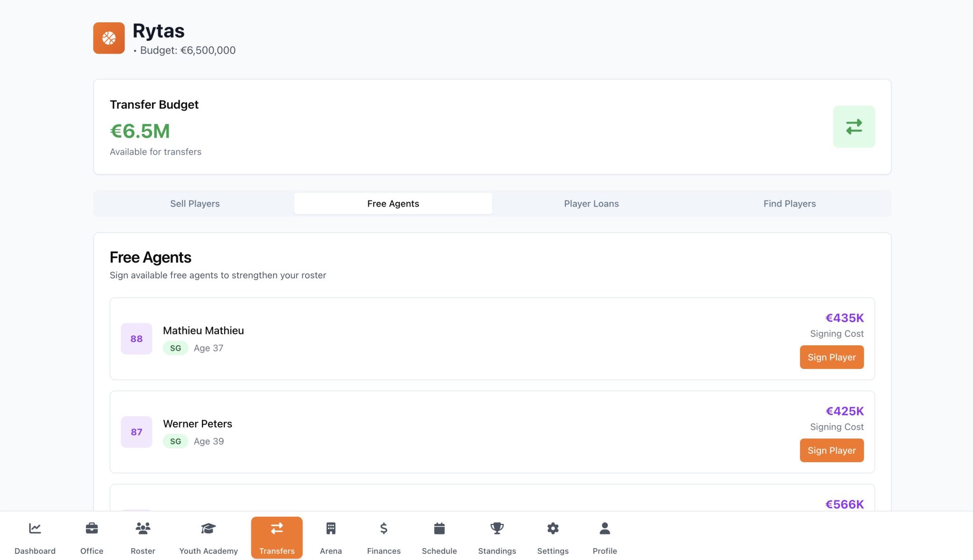Image resolution: width=973 pixels, height=560 pixels.
Task: Open the Schedule calendar icon
Action: pyautogui.click(x=439, y=528)
